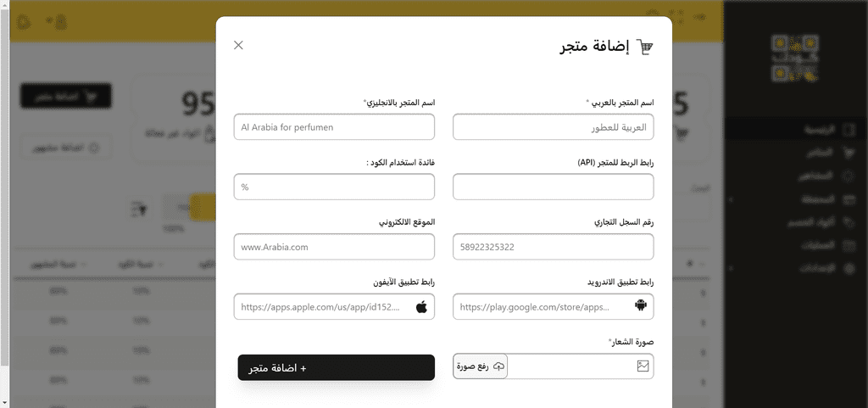Click the Android robot icon in link field

641,306
